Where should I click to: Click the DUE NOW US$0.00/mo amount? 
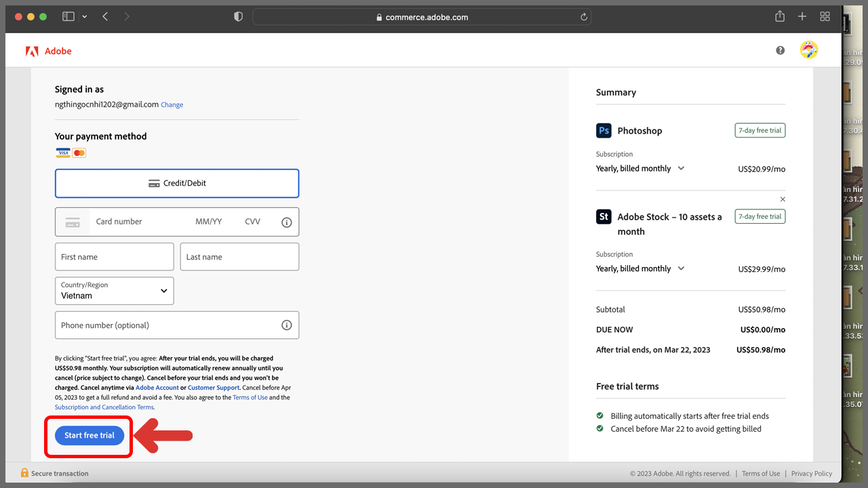tap(763, 329)
